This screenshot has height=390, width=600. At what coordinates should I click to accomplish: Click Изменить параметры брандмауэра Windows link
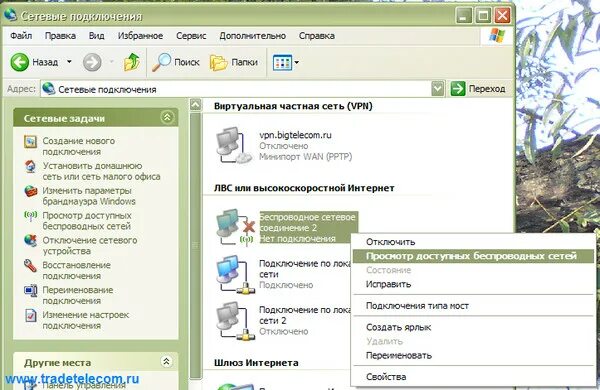pyautogui.click(x=89, y=196)
